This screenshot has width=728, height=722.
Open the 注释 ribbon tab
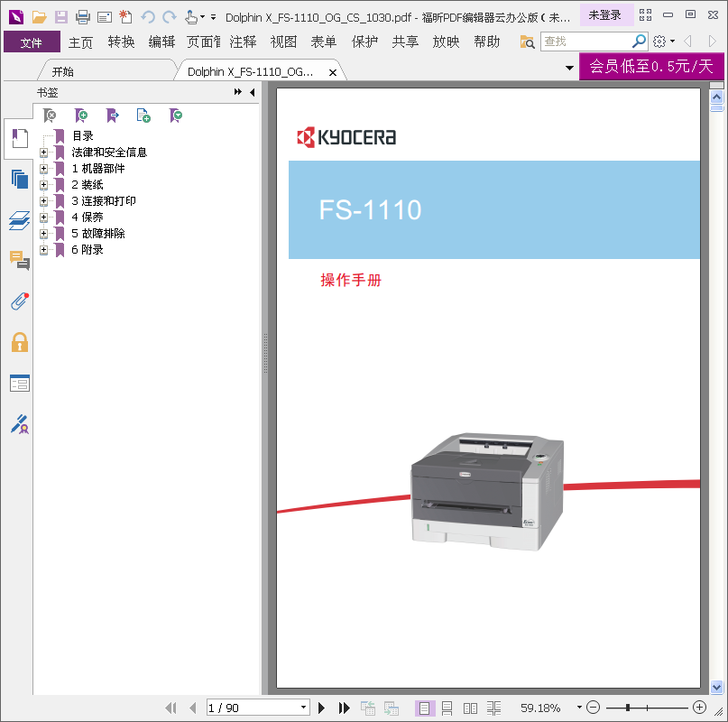click(243, 42)
